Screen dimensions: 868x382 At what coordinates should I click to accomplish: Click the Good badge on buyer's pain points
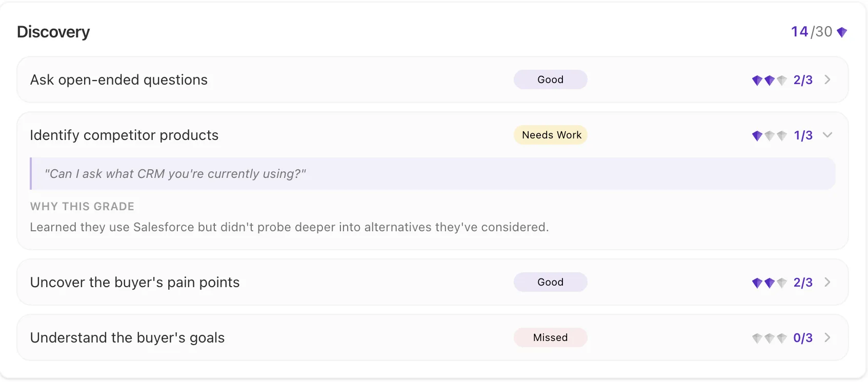tap(550, 282)
